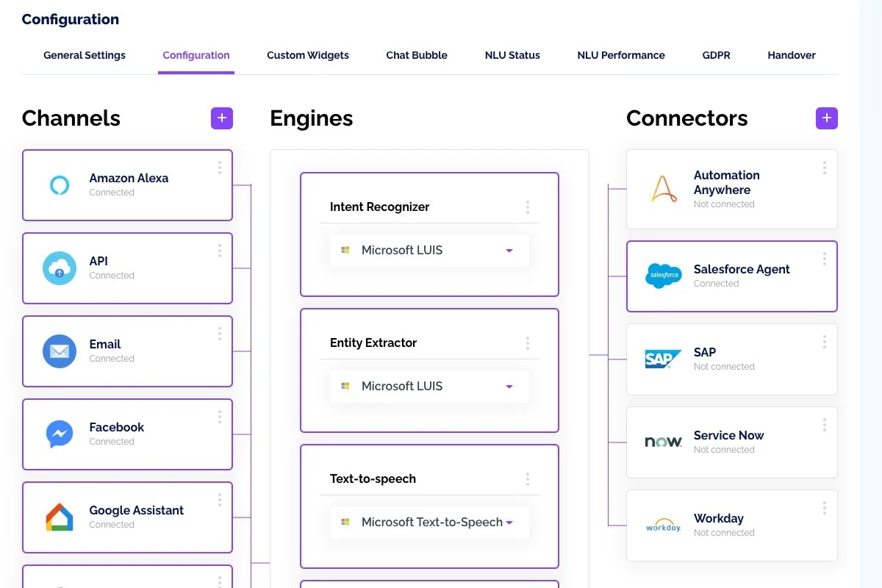Open the Microsoft Text-to-Speech dropdown
Viewport: 882px width, 588px height.
pos(429,522)
